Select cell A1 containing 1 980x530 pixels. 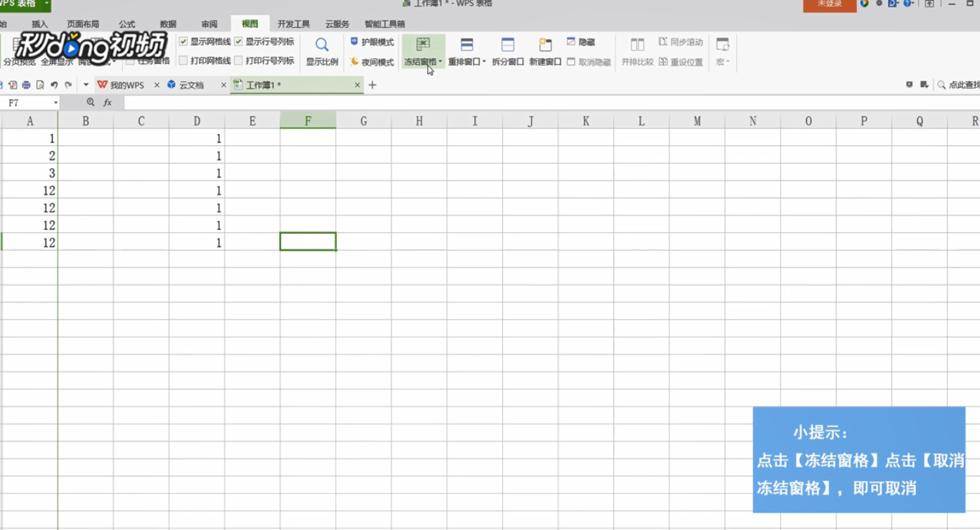click(30, 138)
